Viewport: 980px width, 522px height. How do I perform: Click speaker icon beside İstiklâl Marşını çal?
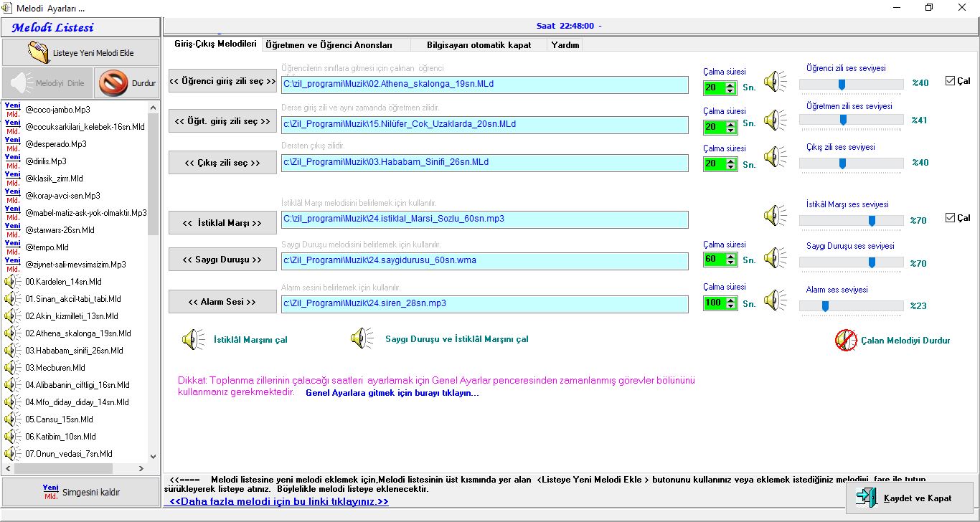[193, 339]
